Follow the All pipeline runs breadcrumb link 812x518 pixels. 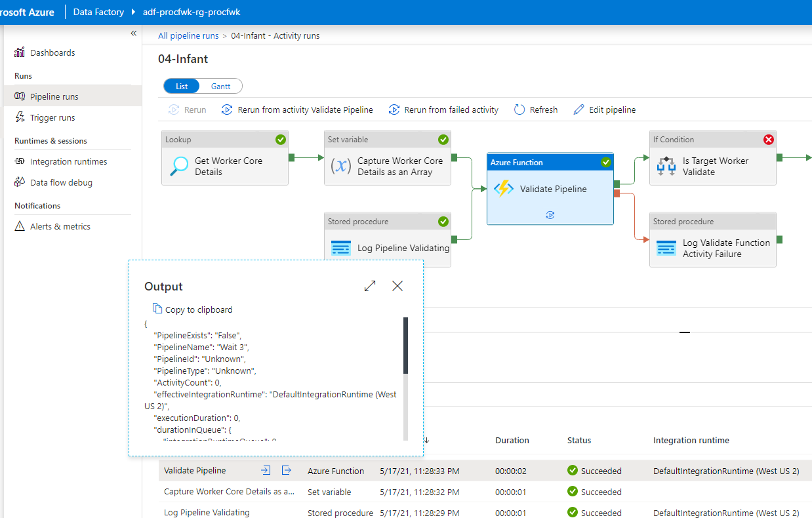[x=188, y=35]
